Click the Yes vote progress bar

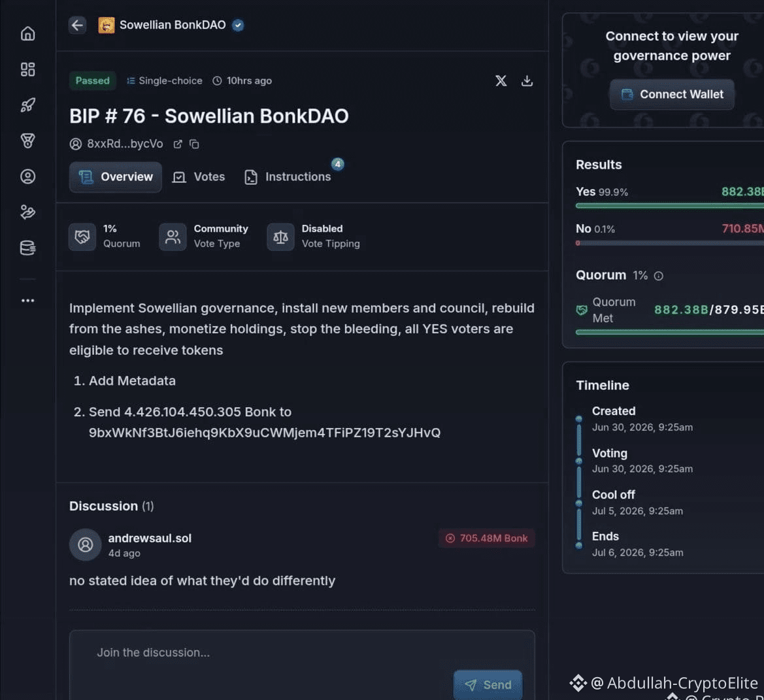click(670, 206)
